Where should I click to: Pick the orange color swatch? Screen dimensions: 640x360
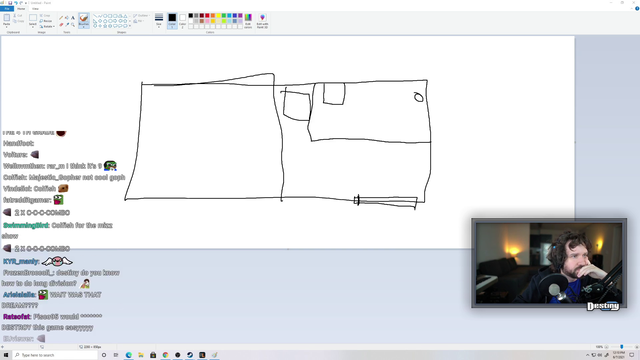(x=213, y=16)
